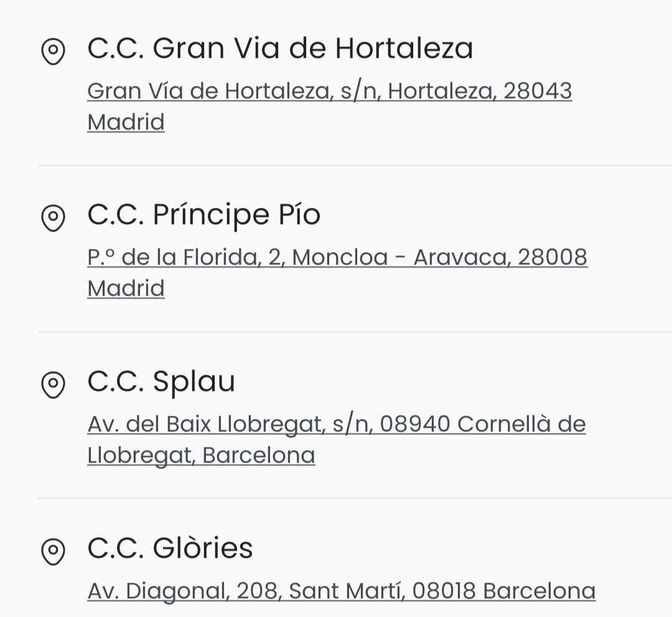Screen dimensions: 672x617
Task: Open the Gran Vía de Hortaleza, s/n address link
Action: point(330,106)
